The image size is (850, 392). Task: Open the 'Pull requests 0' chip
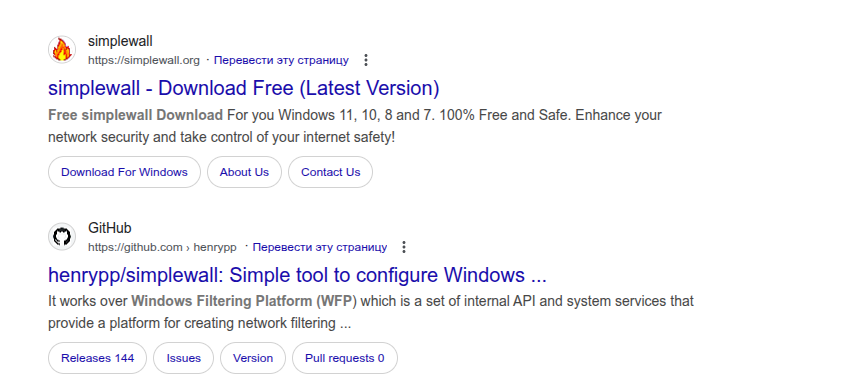pyautogui.click(x=345, y=358)
